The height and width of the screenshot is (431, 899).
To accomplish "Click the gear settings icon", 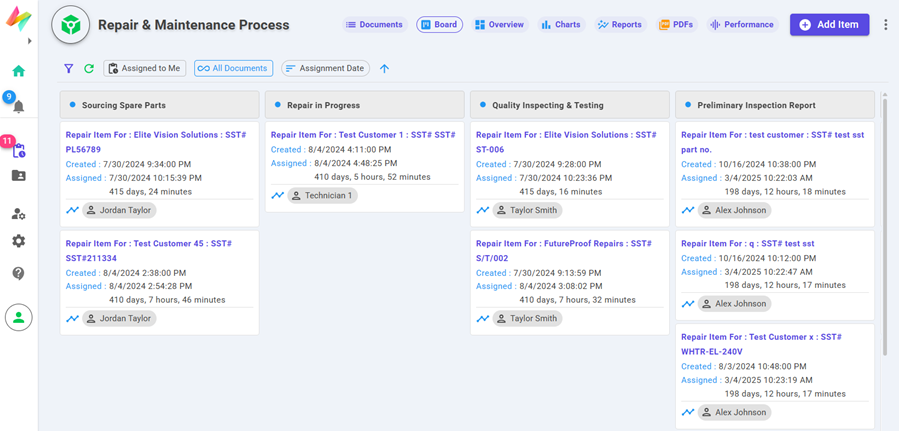I will 18,241.
